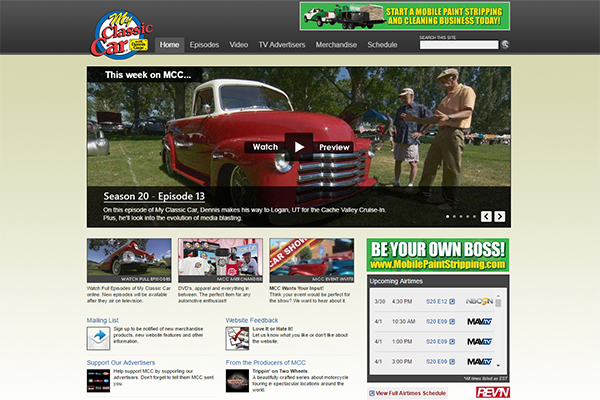Select the fourth slideshow dot

tap(467, 217)
